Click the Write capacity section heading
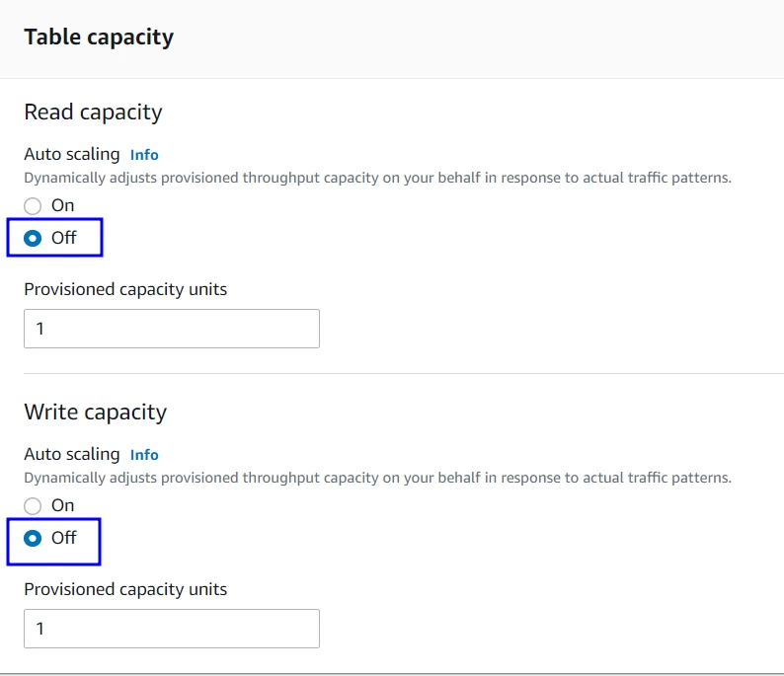The image size is (784, 676). point(95,413)
